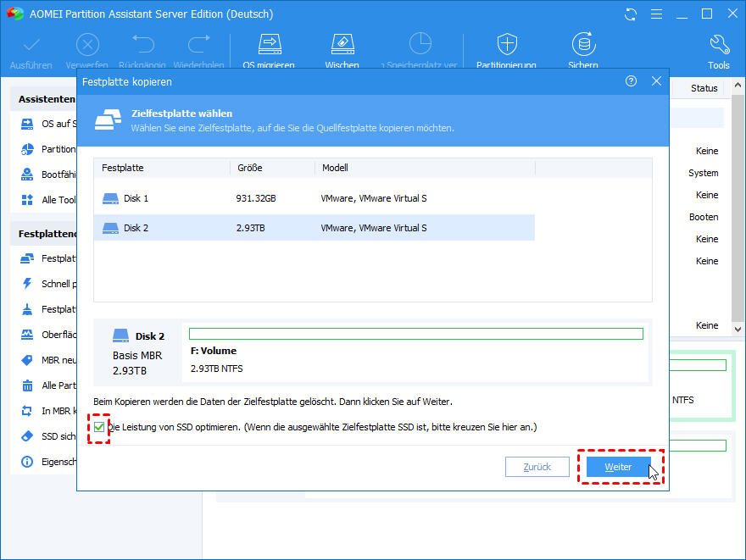
Task: Click the Booten status entry
Action: [x=704, y=217]
